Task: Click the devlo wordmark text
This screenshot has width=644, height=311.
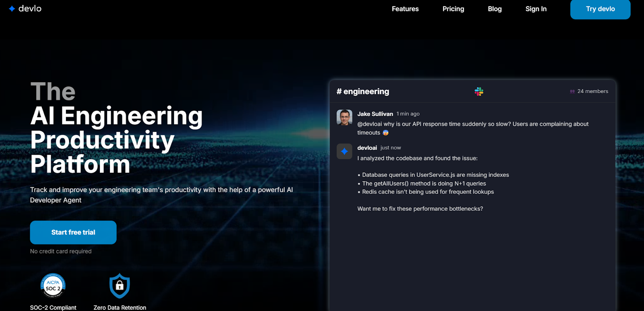Action: [x=30, y=8]
